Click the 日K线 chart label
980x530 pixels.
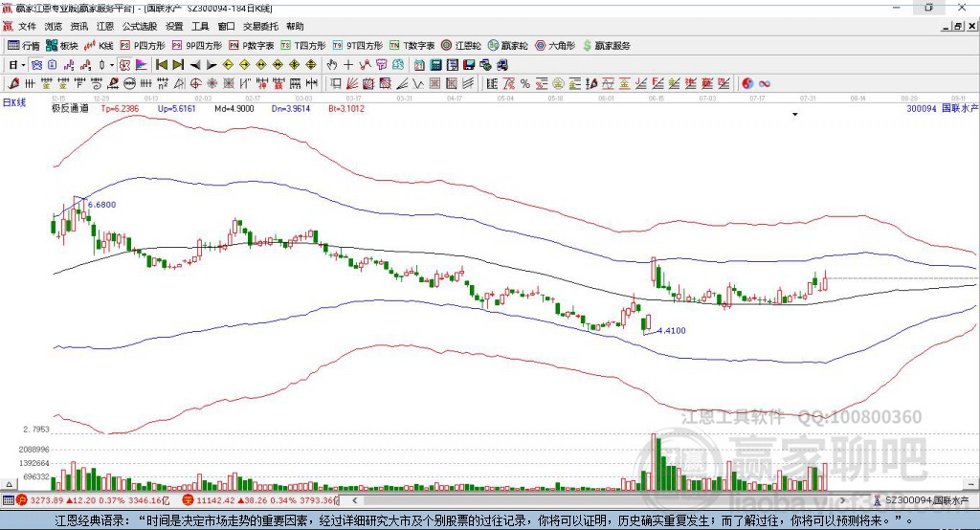pyautogui.click(x=14, y=102)
